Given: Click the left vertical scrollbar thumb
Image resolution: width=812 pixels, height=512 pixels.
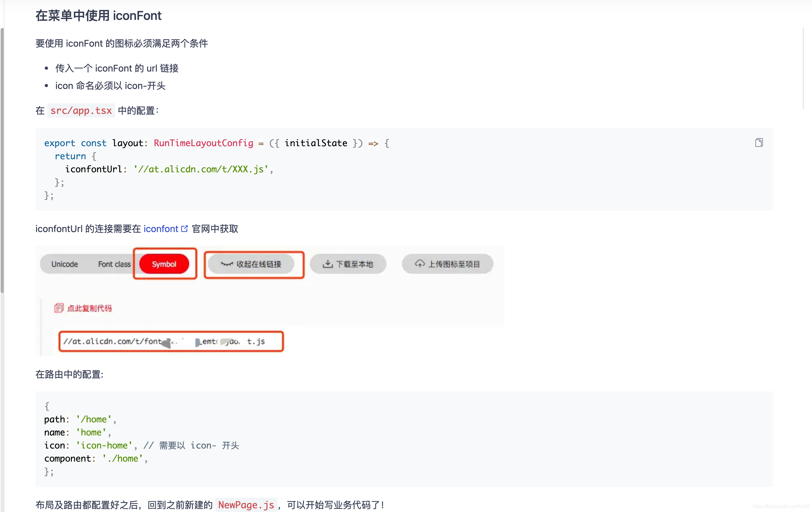Looking at the screenshot, I should [2, 160].
